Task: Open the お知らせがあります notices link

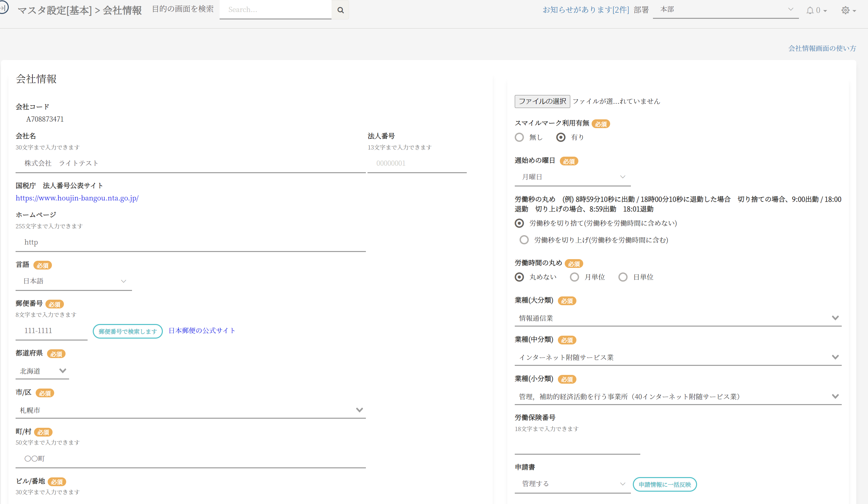Action: (585, 10)
